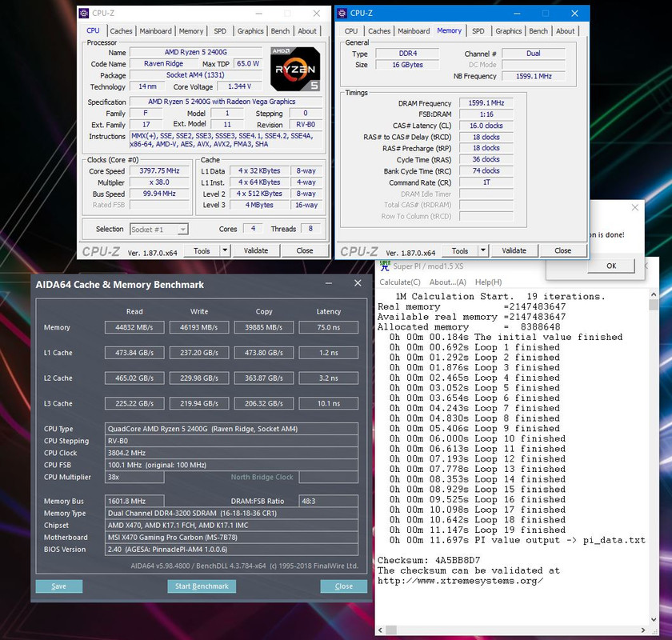Viewport: 672px width, 640px height.
Task: Expand Tools dropdown arrow in right CPU-Z window
Action: [x=483, y=250]
